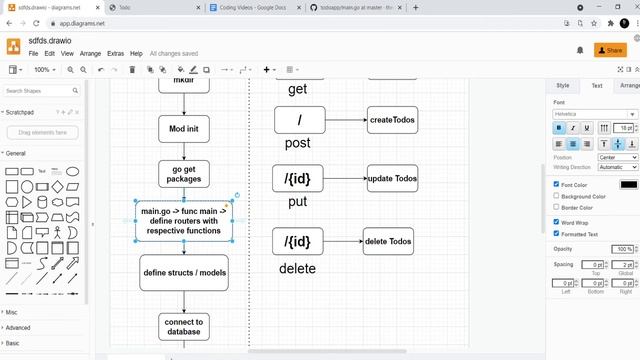
Task: Click the orange Share button
Action: click(x=610, y=50)
